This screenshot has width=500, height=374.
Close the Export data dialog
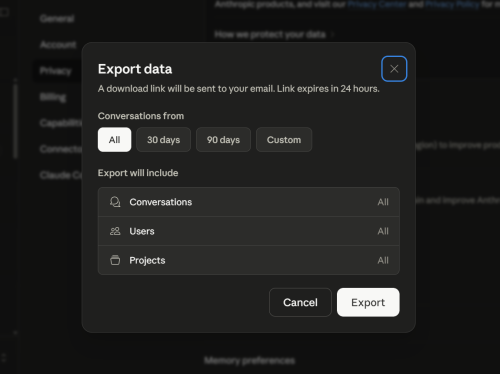[x=394, y=69]
